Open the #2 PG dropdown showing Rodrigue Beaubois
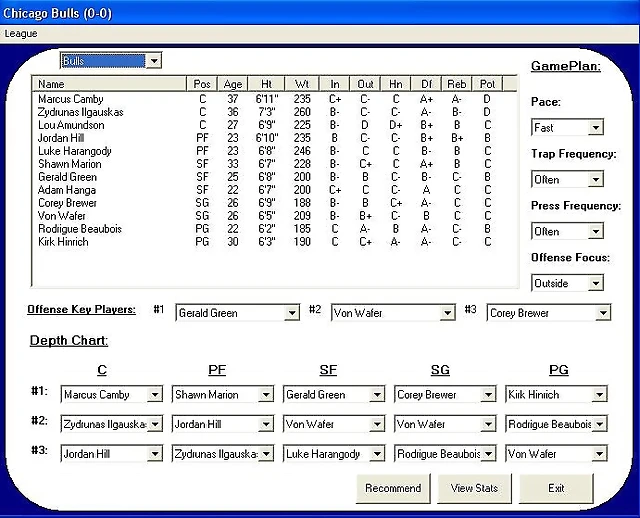This screenshot has width=640, height=518. click(556, 424)
